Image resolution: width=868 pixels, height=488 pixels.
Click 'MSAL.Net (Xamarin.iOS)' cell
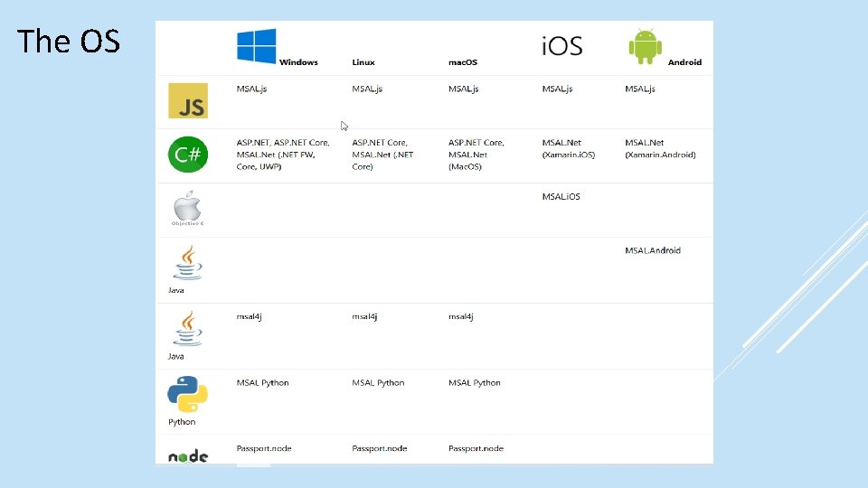pos(569,149)
